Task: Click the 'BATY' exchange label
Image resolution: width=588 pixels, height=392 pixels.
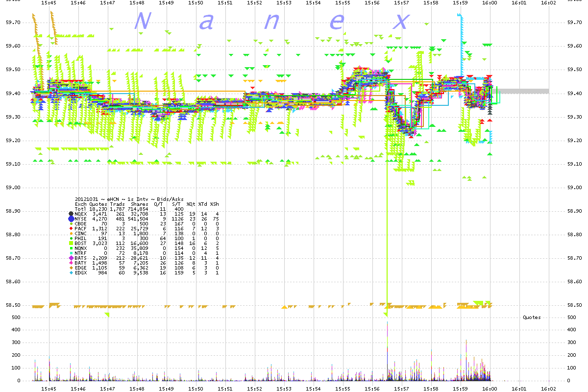Action: (81, 263)
